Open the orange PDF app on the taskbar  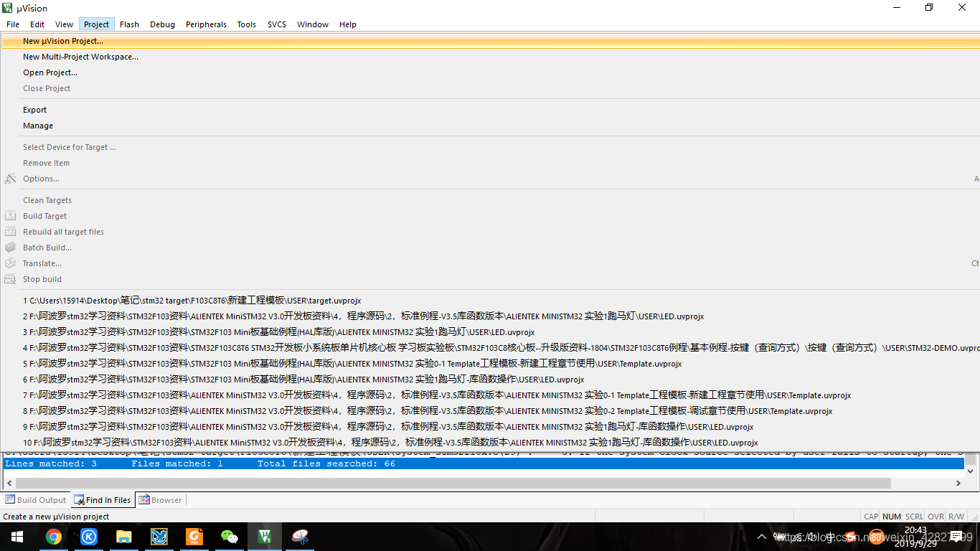coord(194,537)
